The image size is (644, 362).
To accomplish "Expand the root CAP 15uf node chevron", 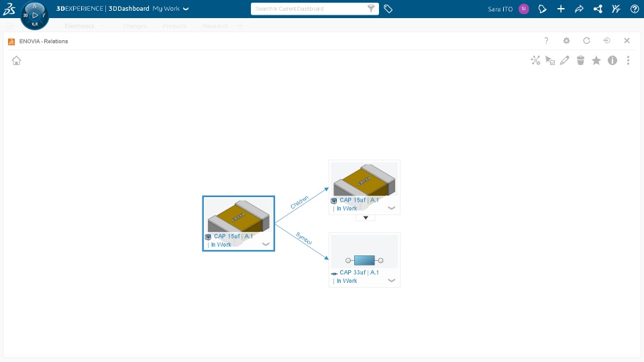I will coord(266,244).
